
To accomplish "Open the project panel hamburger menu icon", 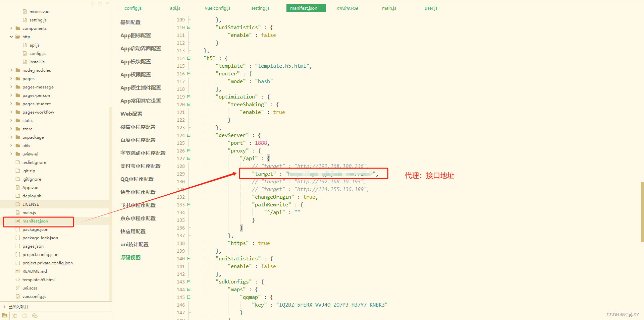I will [107, 4].
